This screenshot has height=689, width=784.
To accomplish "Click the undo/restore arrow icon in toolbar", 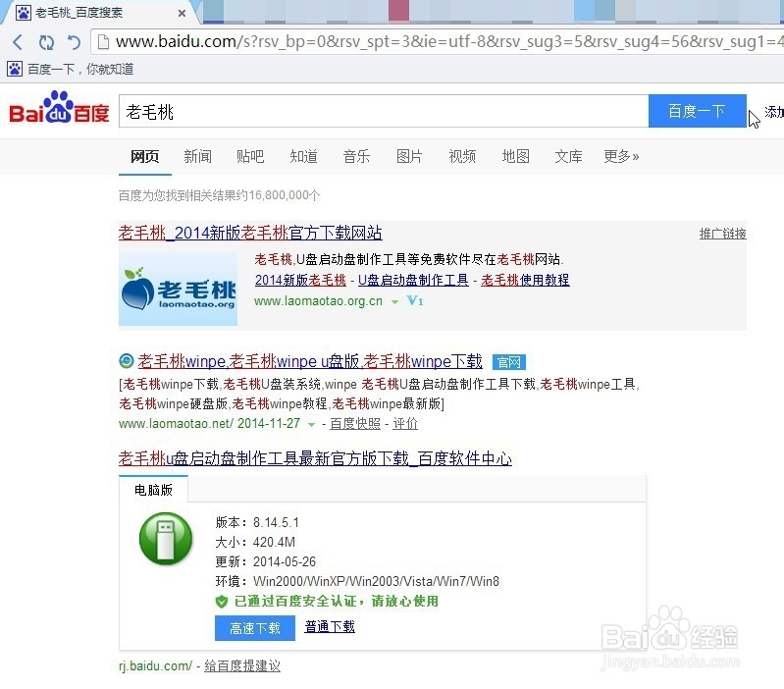I will pos(74,42).
